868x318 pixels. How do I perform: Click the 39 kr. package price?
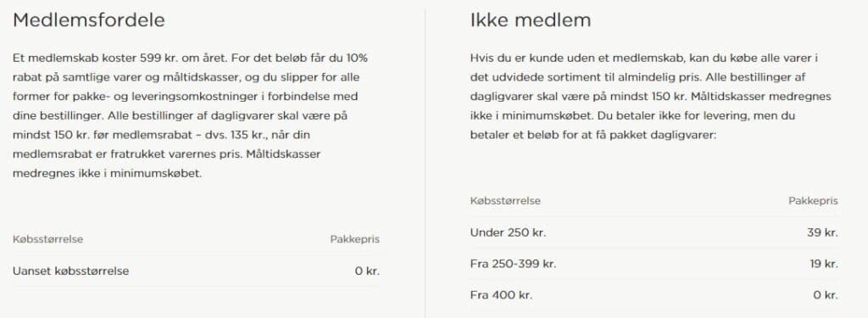(822, 232)
